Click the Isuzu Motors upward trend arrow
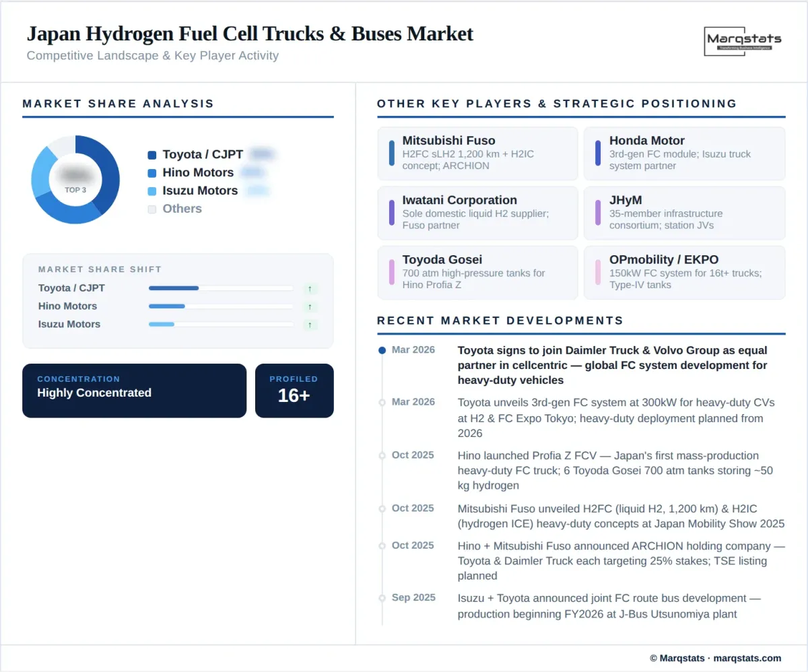 pos(310,325)
